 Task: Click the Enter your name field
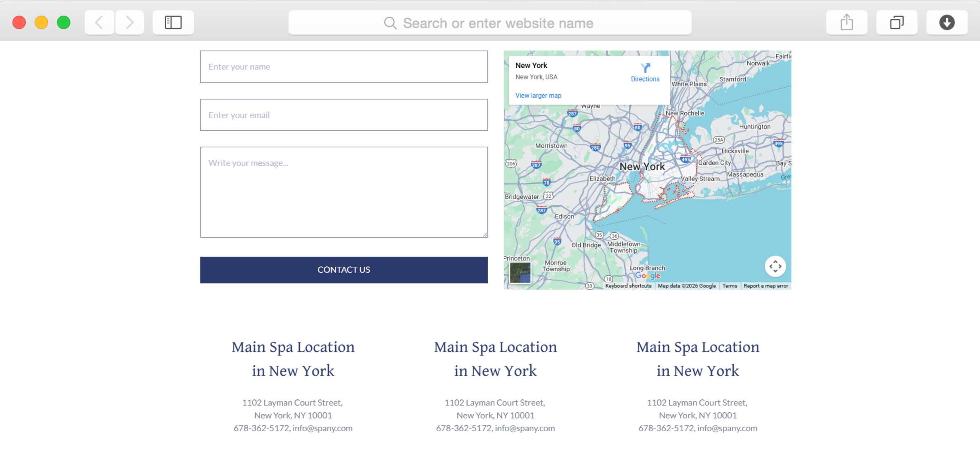tap(344, 67)
